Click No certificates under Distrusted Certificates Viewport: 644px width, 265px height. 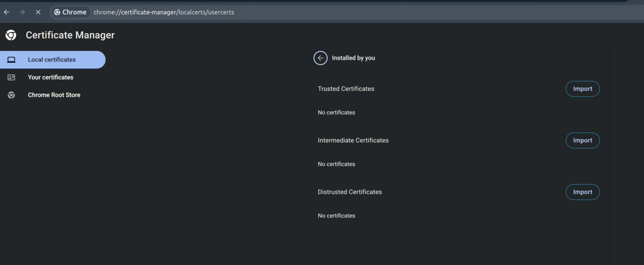tap(337, 216)
